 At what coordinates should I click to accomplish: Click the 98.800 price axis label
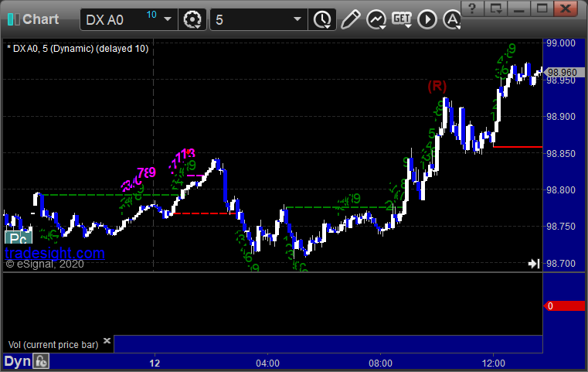click(x=561, y=190)
